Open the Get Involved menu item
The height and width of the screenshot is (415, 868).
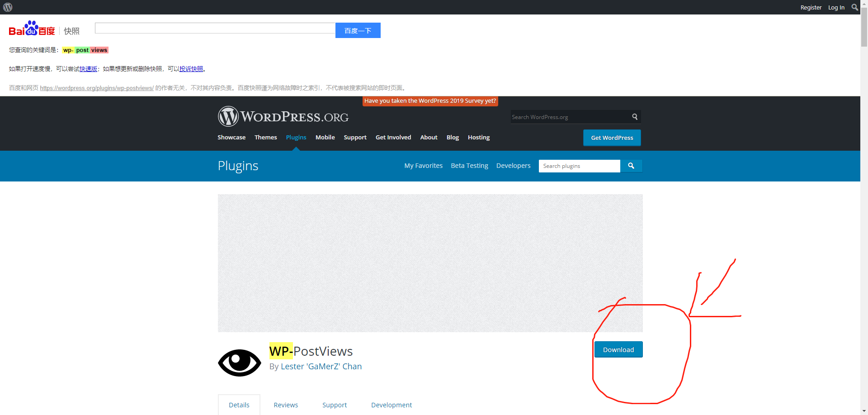[x=393, y=137]
